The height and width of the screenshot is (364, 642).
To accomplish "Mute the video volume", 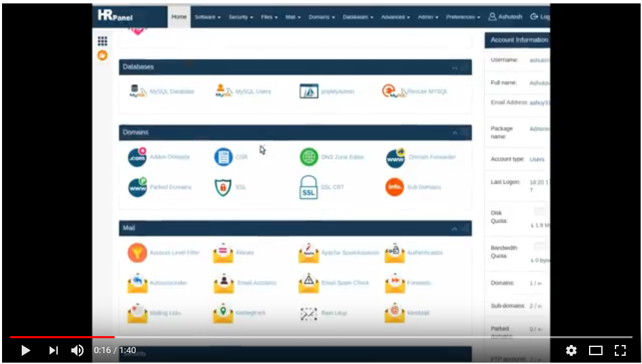I will pos(77,350).
